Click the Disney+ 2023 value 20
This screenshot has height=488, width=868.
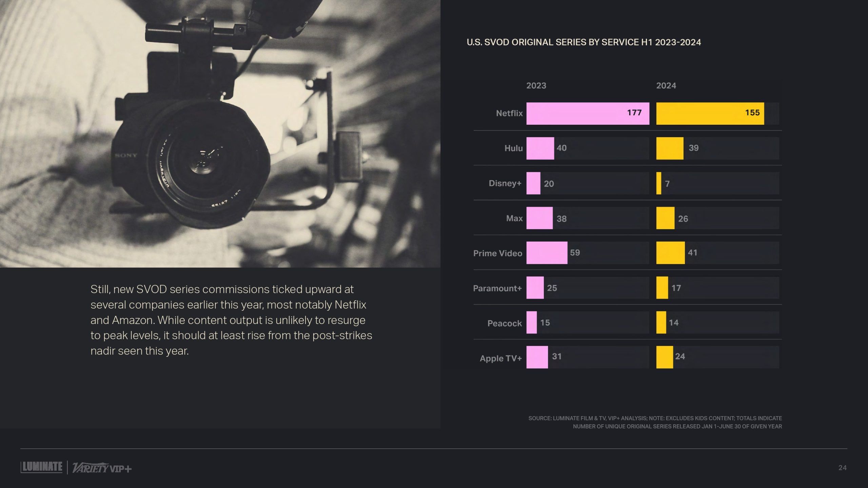549,184
